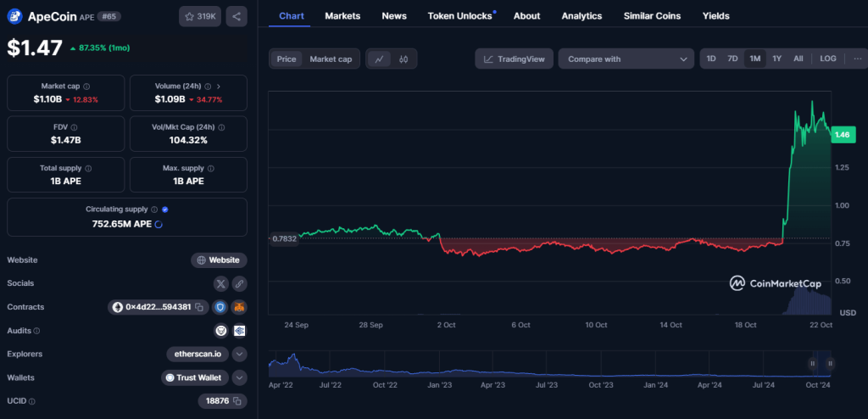Select the Market cap chart toggle
The width and height of the screenshot is (868, 419).
[x=331, y=59]
